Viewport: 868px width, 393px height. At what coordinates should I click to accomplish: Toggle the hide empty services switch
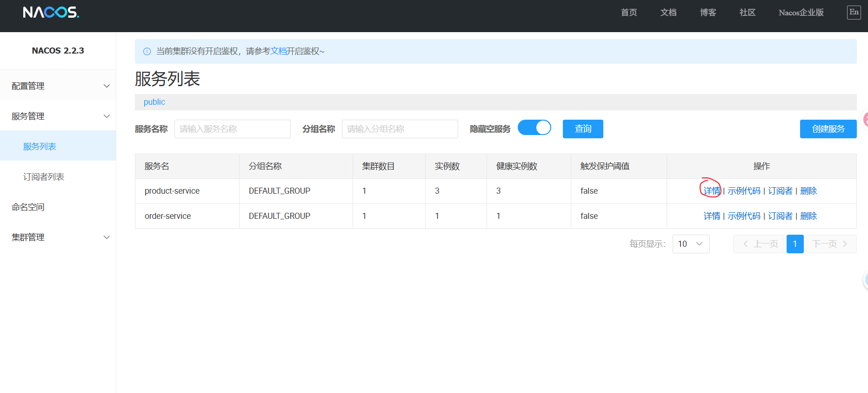point(534,128)
